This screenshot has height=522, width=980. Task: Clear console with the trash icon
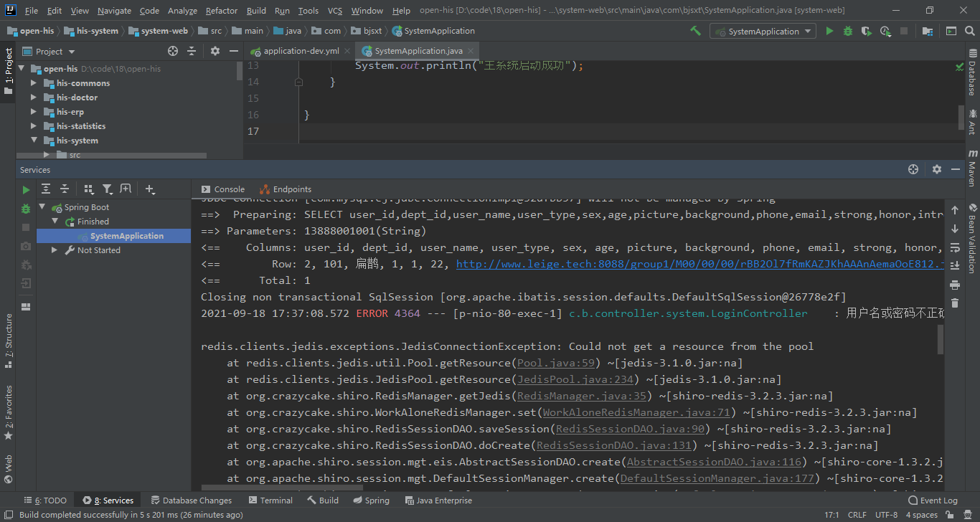(x=955, y=303)
